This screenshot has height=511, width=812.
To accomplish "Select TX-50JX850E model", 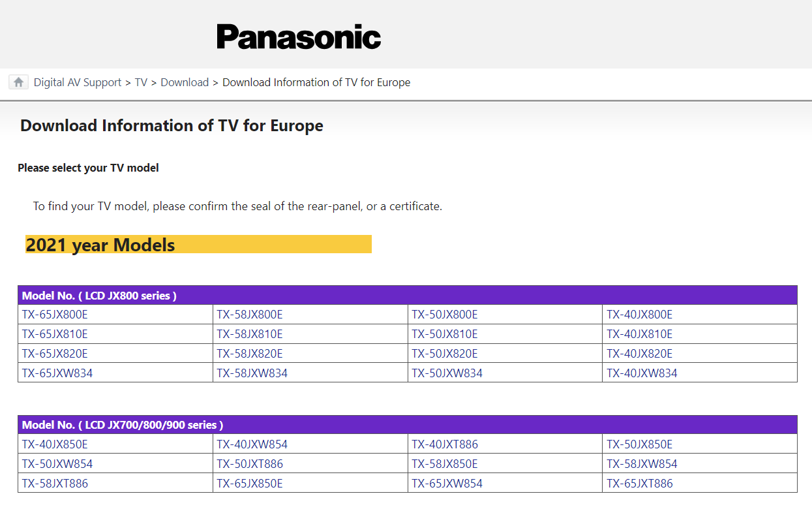I will (640, 444).
